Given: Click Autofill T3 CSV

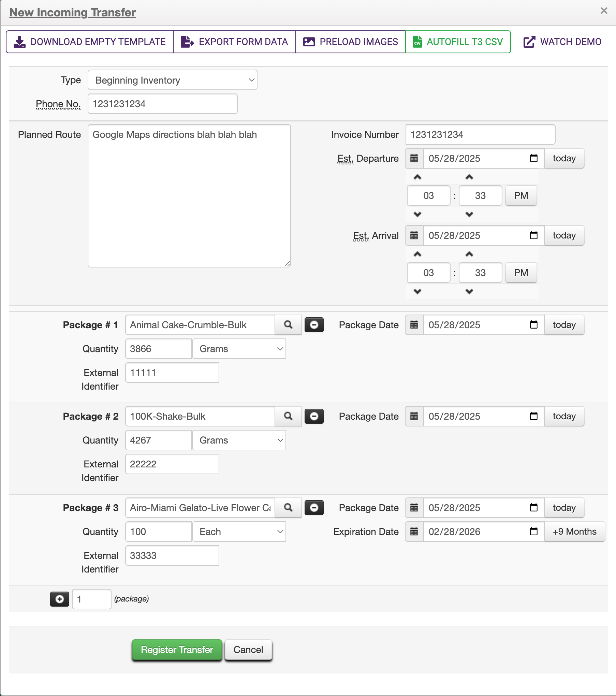Looking at the screenshot, I should click(x=458, y=42).
